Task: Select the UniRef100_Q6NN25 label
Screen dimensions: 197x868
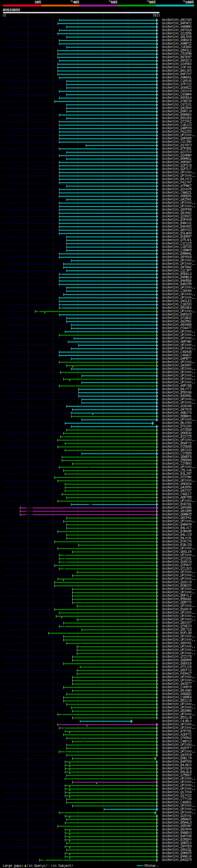Action: pos(177,515)
